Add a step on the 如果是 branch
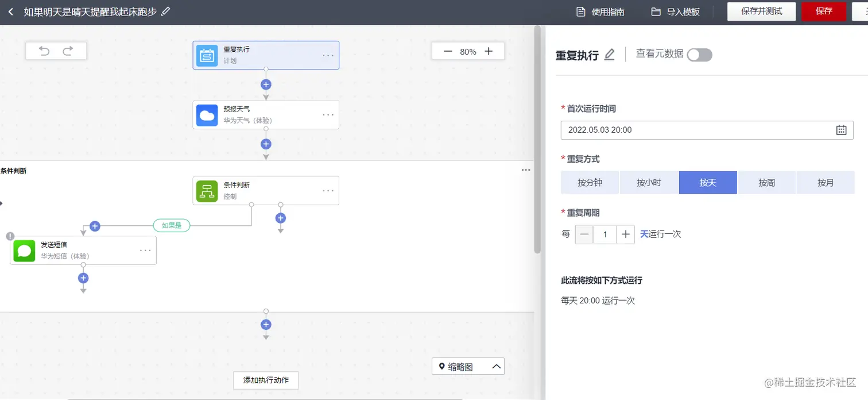Viewport: 868px width, 400px height. point(95,226)
